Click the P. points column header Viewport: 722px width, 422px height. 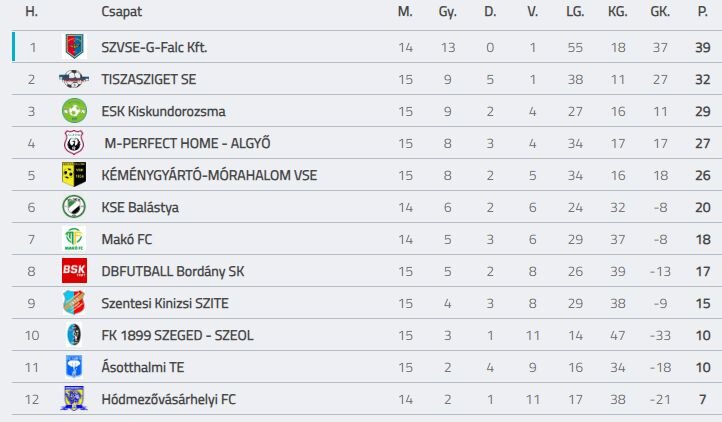703,12
